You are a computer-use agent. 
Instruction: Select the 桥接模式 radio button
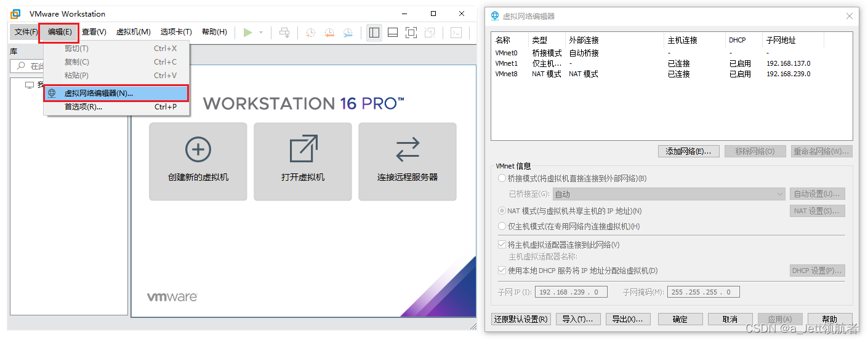pyautogui.click(x=502, y=178)
